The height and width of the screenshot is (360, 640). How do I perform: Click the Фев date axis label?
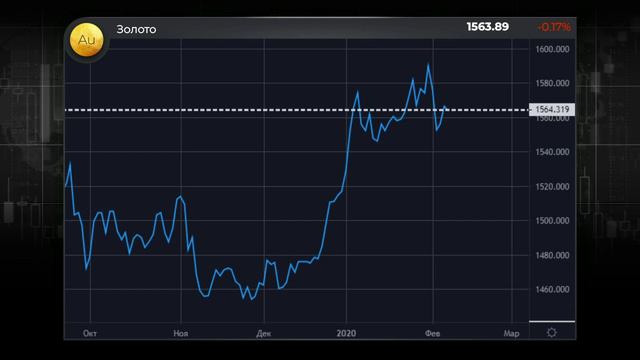point(433,333)
